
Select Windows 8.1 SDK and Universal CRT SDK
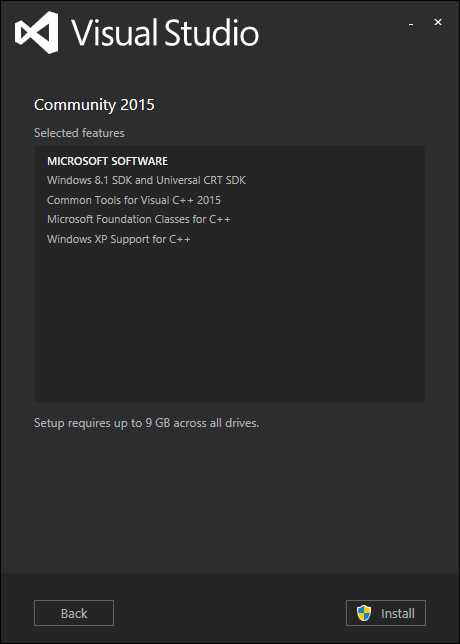(x=146, y=180)
